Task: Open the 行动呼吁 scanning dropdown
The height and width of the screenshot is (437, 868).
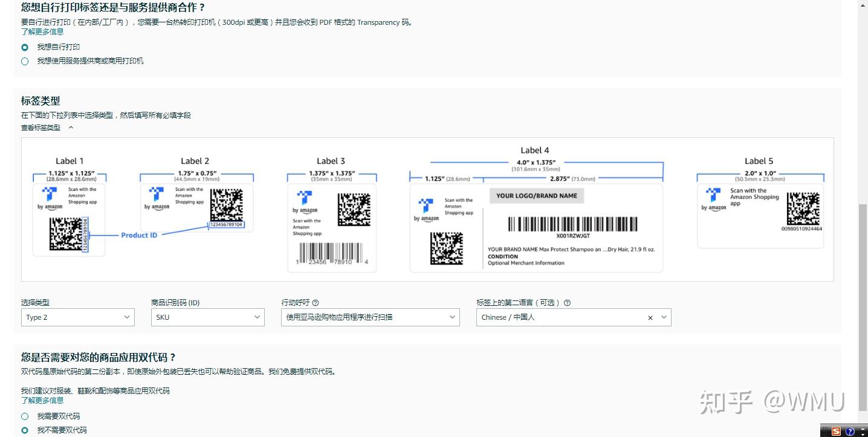Action: pos(370,317)
